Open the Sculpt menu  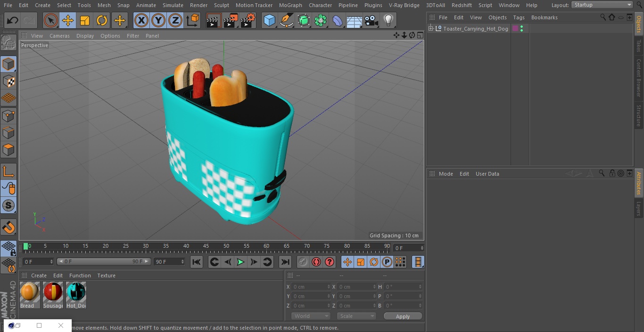221,5
